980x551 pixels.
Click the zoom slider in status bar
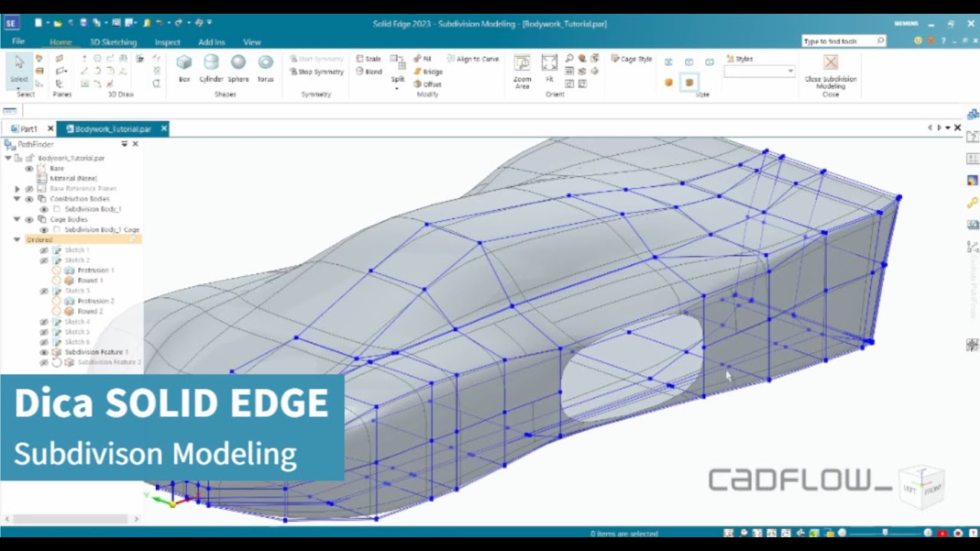[x=886, y=533]
